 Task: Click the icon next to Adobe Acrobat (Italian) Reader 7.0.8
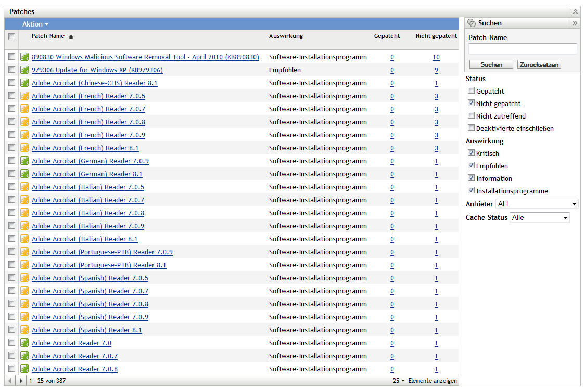(x=24, y=213)
